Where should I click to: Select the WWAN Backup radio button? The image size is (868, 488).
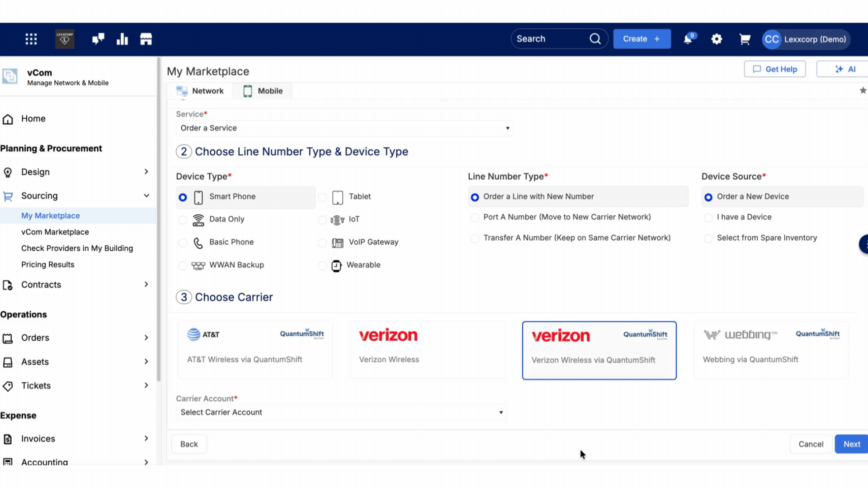[x=183, y=266]
